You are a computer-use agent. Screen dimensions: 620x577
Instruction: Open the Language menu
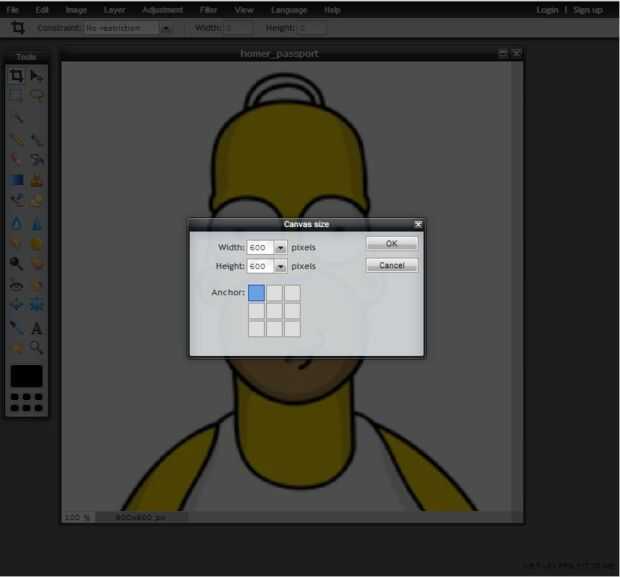point(289,10)
